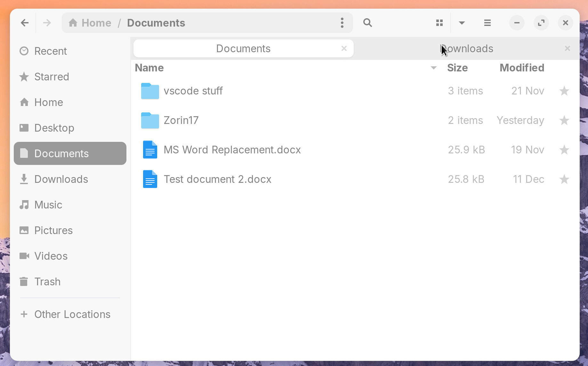Open the hamburger main menu
The image size is (588, 366).
point(487,23)
